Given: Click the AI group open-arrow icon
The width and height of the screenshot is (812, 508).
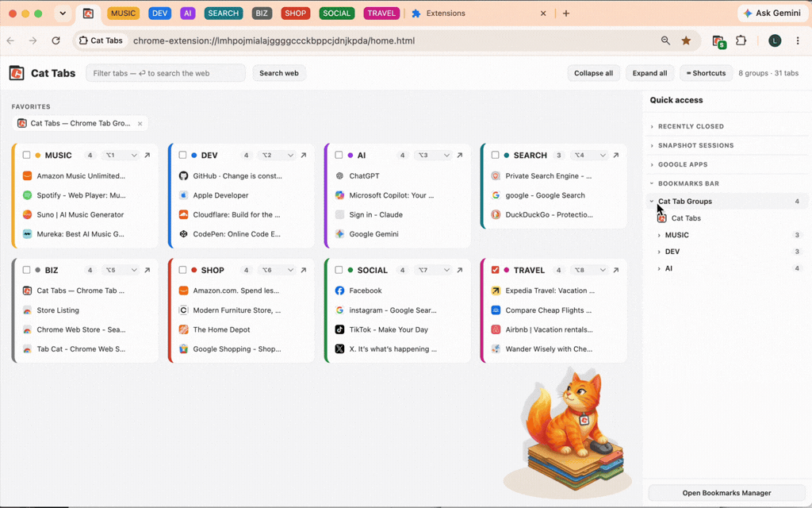Looking at the screenshot, I should coord(459,155).
